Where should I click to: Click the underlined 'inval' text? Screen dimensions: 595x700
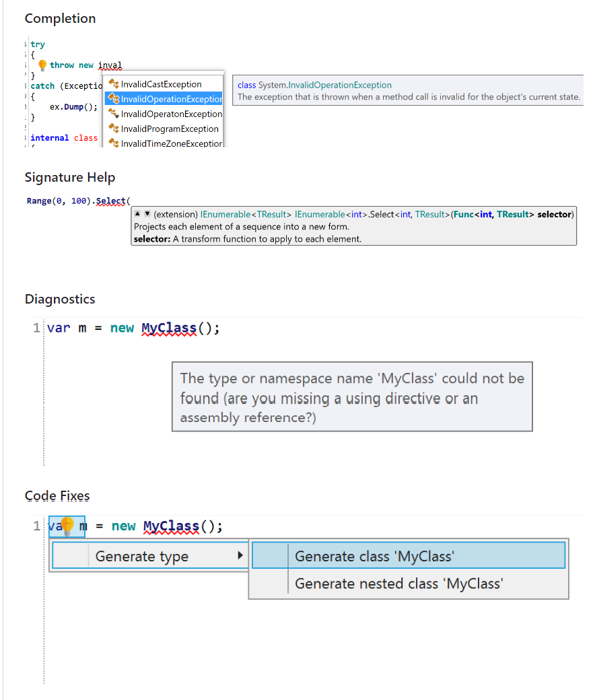coord(110,65)
